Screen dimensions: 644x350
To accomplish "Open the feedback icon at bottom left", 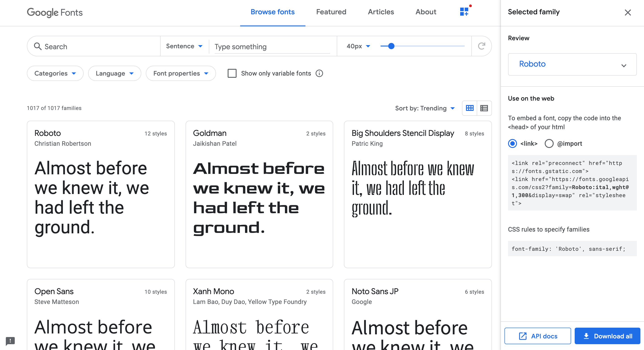I will [x=10, y=341].
